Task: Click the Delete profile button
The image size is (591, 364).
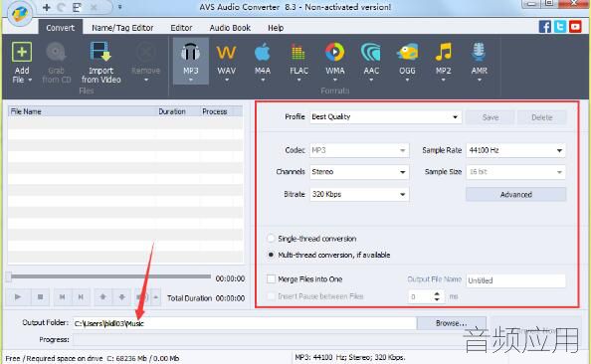Action: pyautogui.click(x=541, y=117)
